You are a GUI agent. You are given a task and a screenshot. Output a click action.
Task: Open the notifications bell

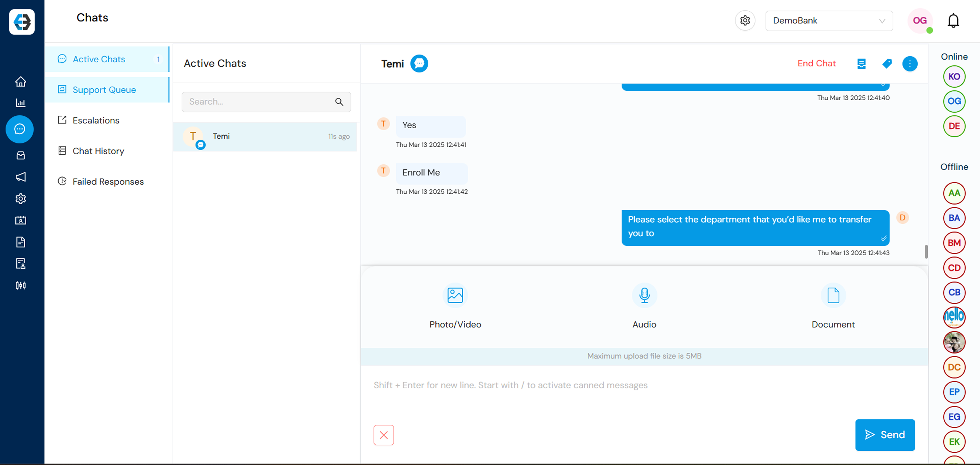tap(953, 21)
